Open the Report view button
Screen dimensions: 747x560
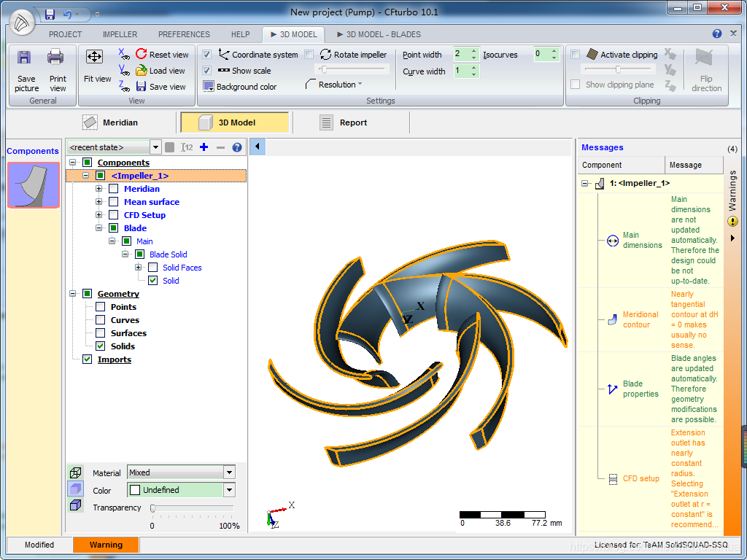[x=343, y=122]
